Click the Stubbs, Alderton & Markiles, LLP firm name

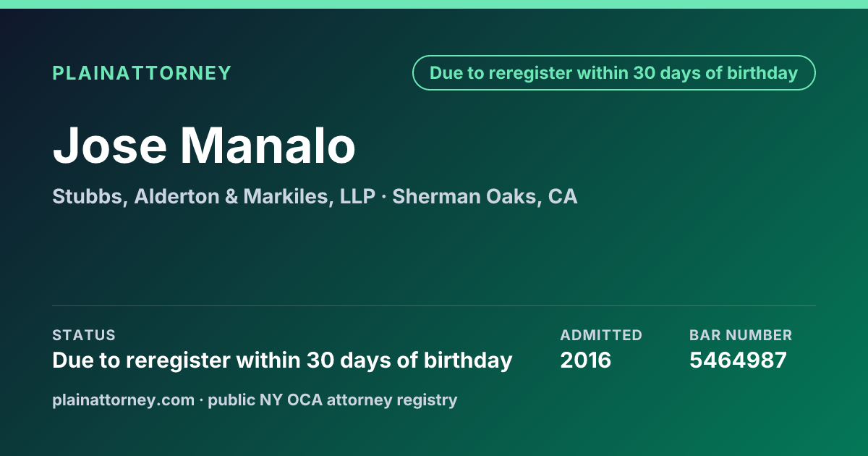213,197
